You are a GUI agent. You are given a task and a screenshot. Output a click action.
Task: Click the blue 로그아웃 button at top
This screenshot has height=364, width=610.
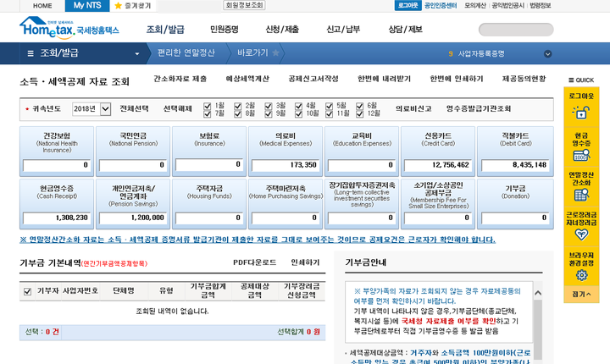tap(408, 5)
